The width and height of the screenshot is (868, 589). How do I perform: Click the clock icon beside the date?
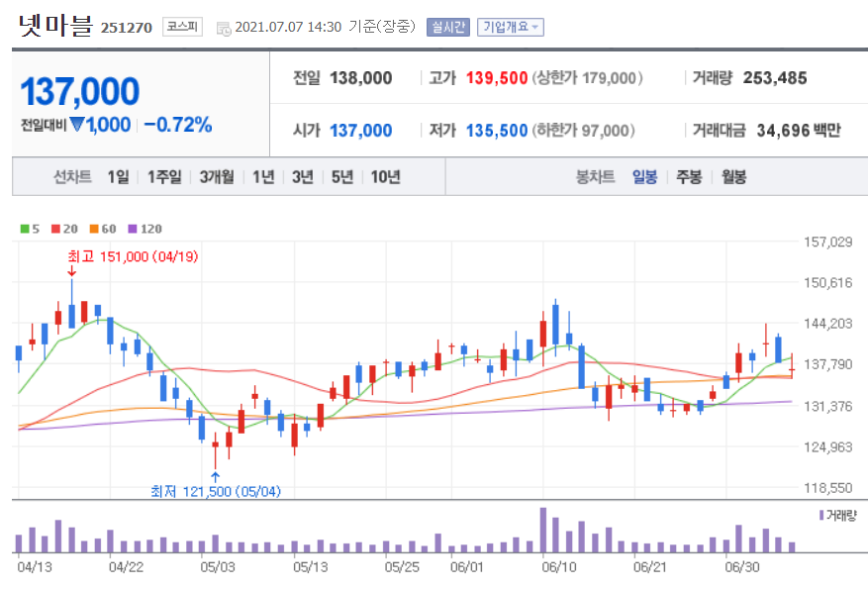(x=224, y=29)
